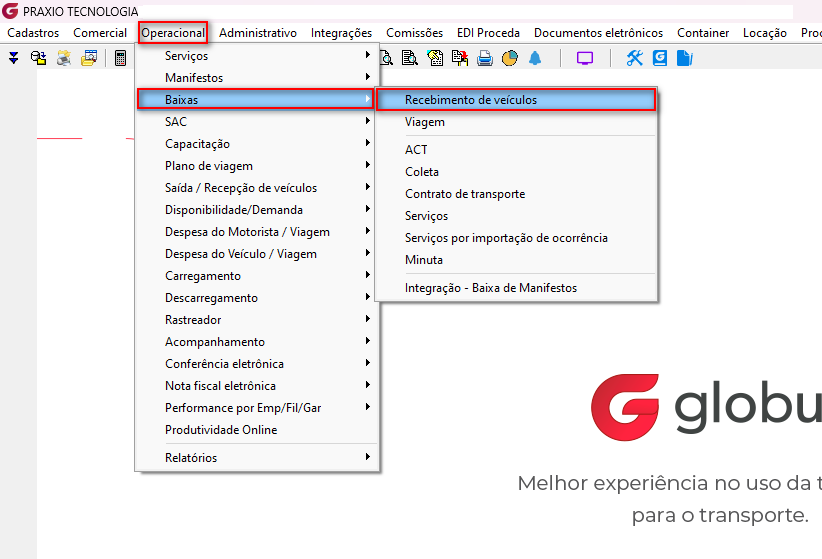Select Produtividade Online
822x559 pixels.
tap(257, 430)
